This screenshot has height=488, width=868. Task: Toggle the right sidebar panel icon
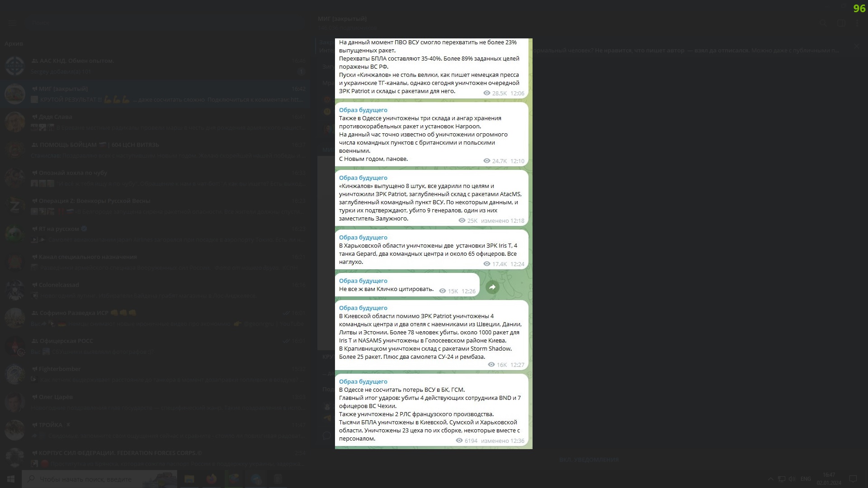point(841,23)
